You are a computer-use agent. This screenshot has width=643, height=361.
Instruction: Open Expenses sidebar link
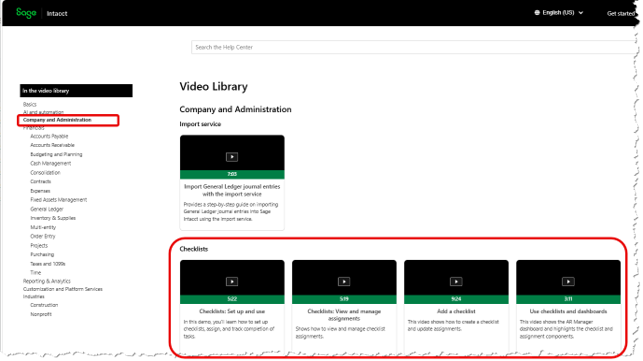40,191
